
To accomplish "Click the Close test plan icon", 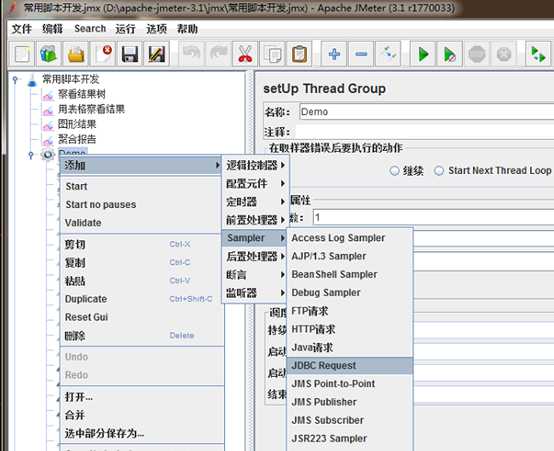I will (x=103, y=54).
